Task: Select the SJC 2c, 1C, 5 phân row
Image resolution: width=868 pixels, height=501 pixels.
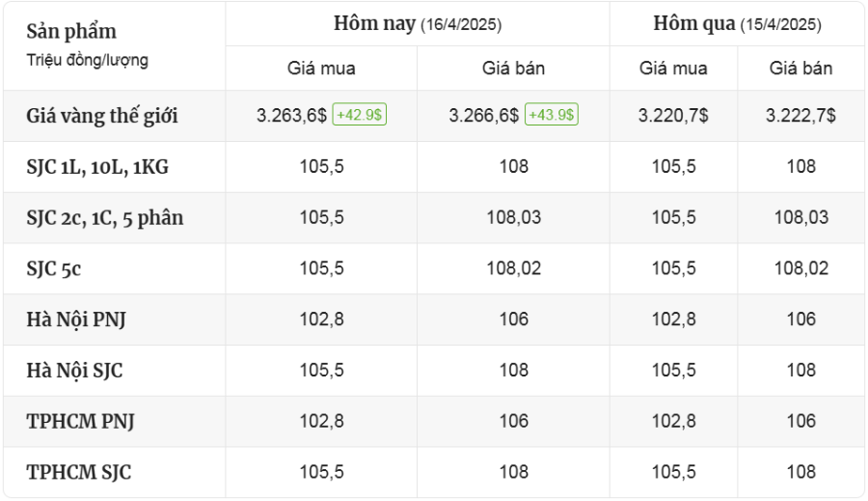Action: click(x=434, y=218)
